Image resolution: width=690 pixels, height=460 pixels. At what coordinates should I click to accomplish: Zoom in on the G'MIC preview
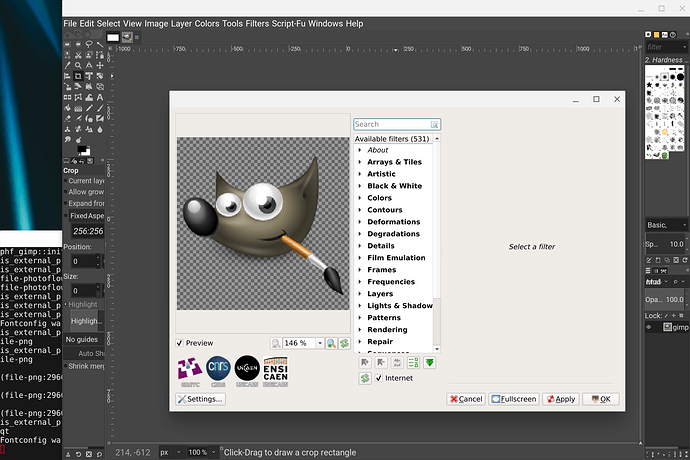click(x=331, y=343)
